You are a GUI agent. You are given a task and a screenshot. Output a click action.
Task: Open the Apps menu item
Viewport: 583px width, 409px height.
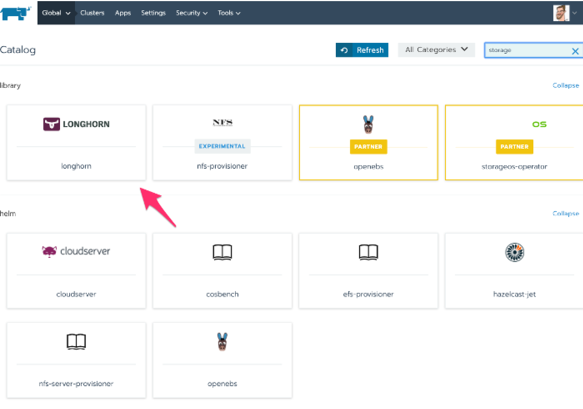click(x=123, y=13)
